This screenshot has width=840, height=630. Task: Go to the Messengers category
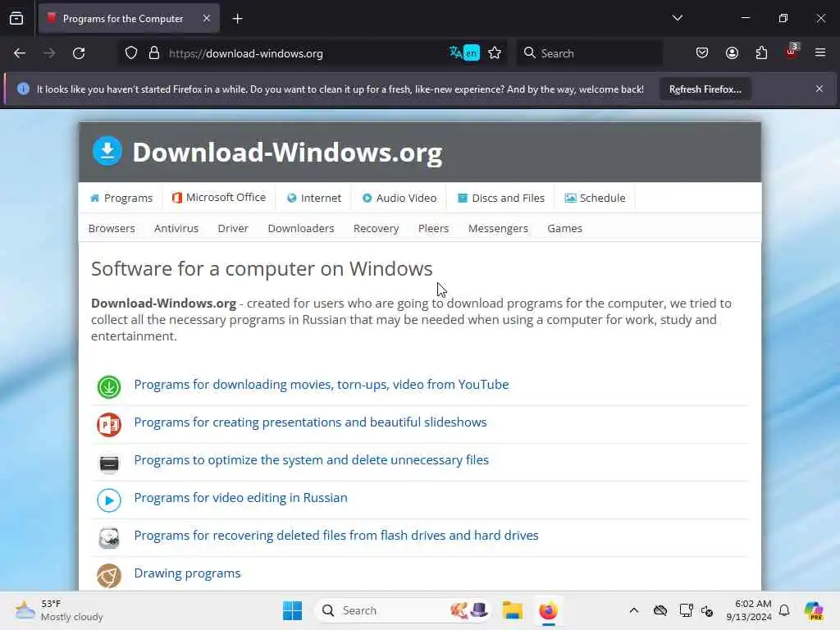(498, 229)
